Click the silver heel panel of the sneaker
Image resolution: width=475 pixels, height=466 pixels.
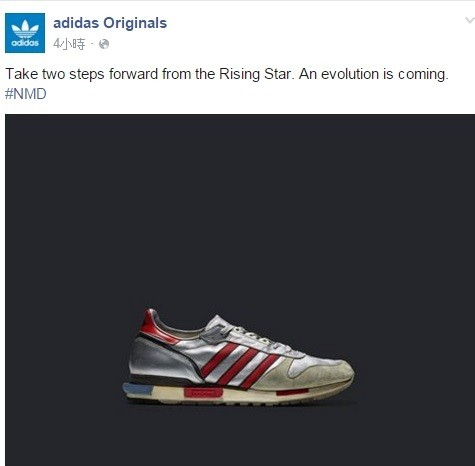[x=157, y=358]
